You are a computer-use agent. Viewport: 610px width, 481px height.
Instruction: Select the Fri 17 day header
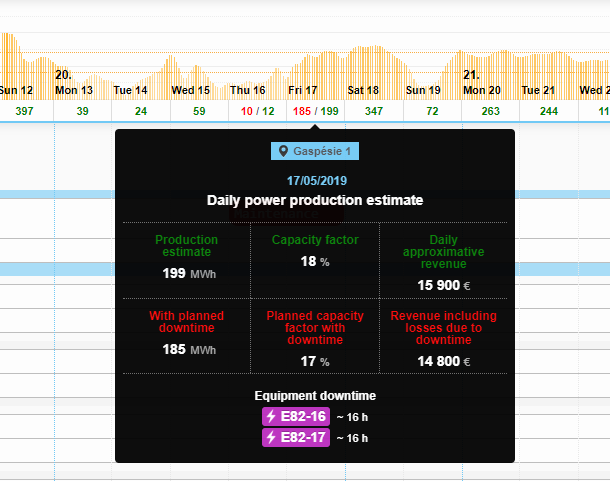pyautogui.click(x=303, y=90)
